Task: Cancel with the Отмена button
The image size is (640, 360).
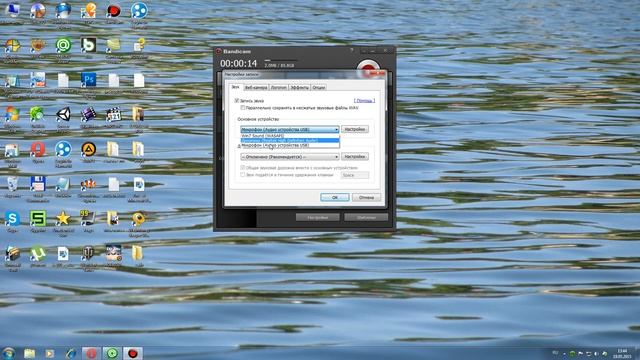Action: 366,197
